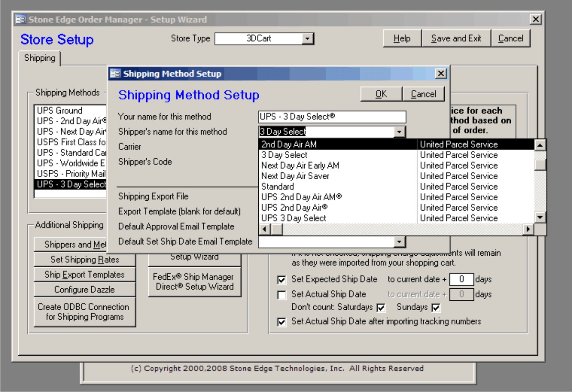
Task: Click the Stone Edge Order Manager window icon
Action: click(21, 20)
